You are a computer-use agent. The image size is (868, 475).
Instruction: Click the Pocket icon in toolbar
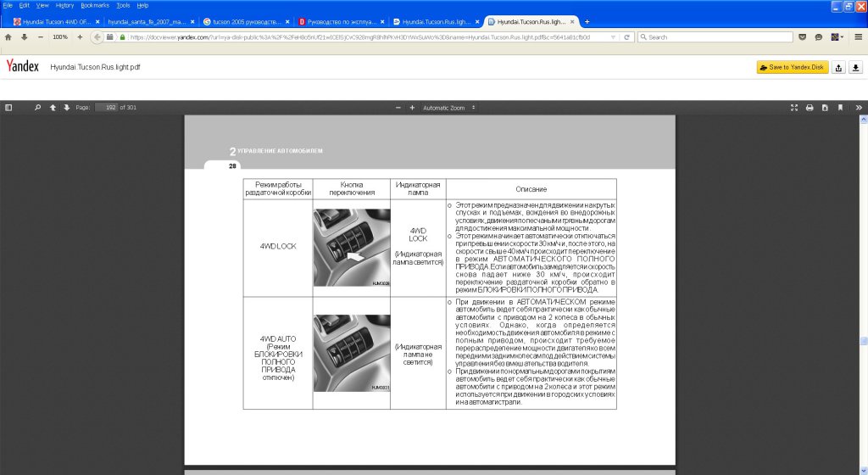click(x=802, y=37)
